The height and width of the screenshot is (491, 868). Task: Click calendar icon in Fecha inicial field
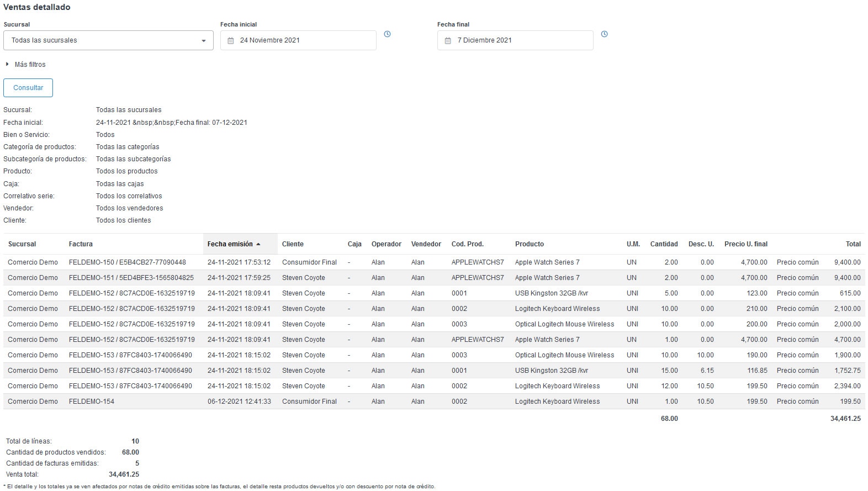click(231, 41)
